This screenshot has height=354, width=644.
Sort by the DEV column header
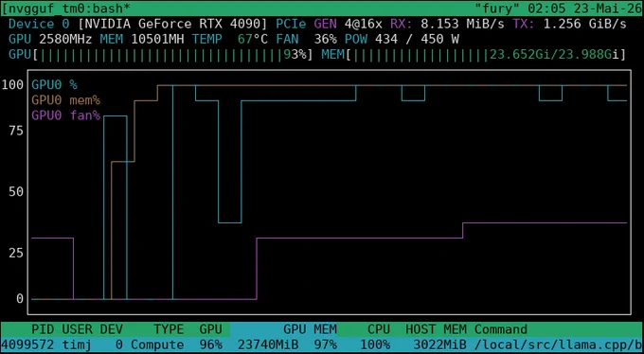pos(112,329)
